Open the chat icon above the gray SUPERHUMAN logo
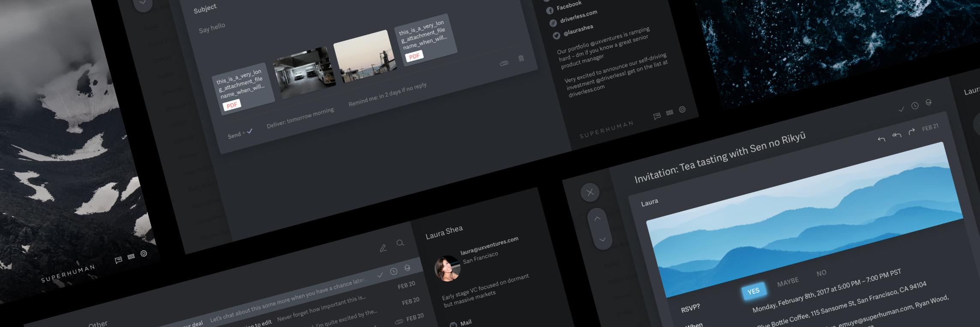 657,116
